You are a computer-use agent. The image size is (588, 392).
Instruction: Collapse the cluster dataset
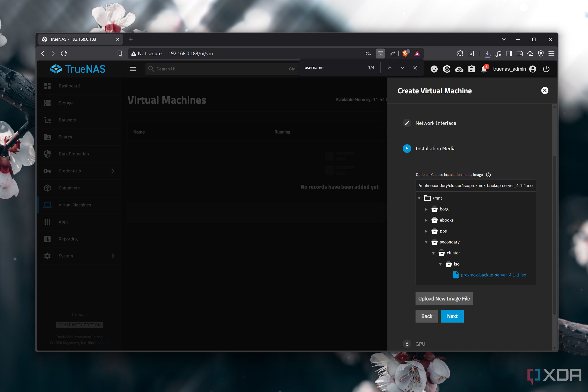coord(433,253)
